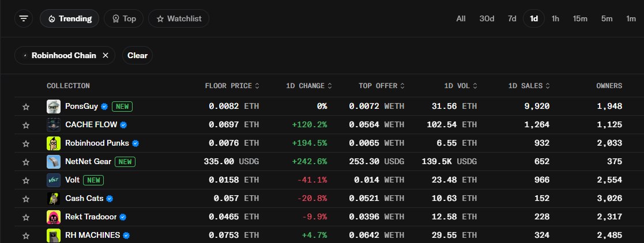
Task: Select the 7d time range
Action: [512, 18]
